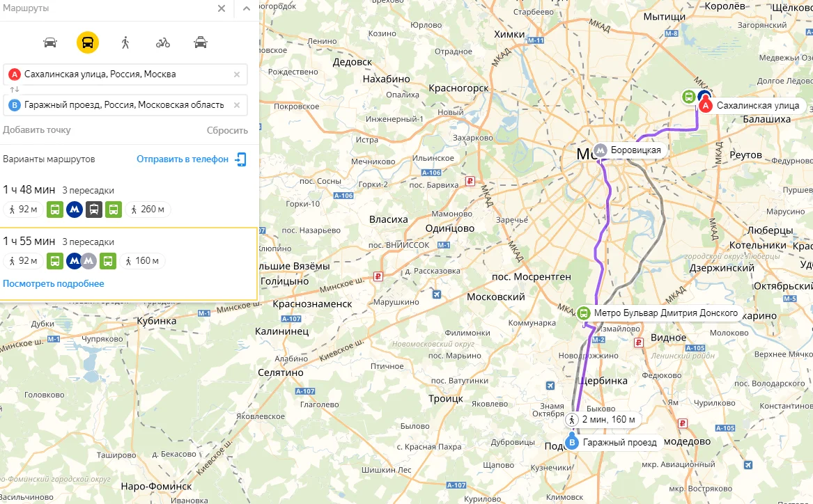Click the blue metro icon in the 1 ч 48 мин route

click(x=74, y=209)
